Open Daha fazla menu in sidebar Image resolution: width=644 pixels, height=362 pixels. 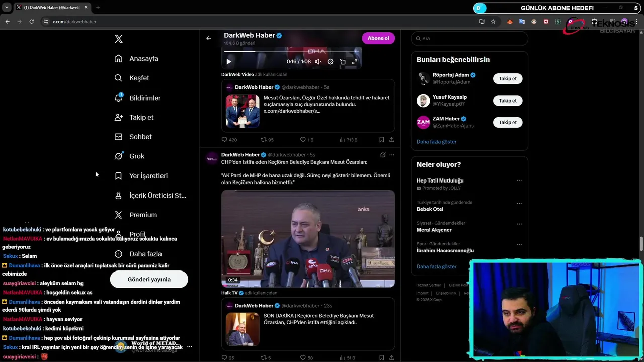(x=138, y=254)
